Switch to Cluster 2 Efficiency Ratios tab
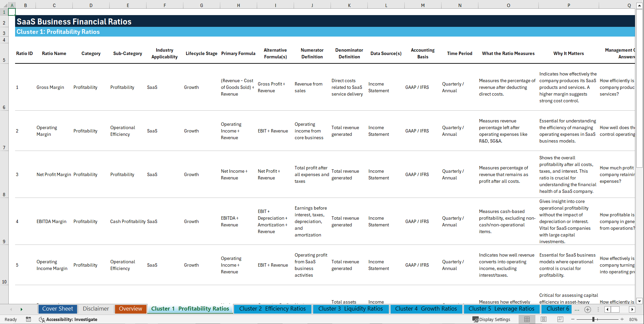Image resolution: width=644 pixels, height=324 pixels. tap(273, 309)
